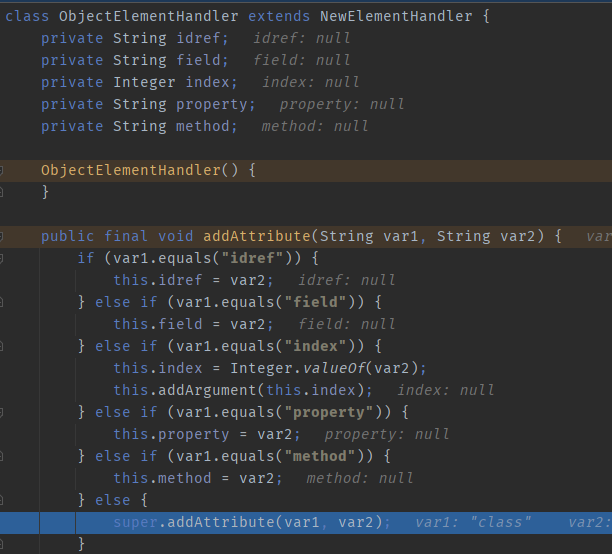
Task: Click the 'this.method = var2;' statement
Action: (x=198, y=479)
